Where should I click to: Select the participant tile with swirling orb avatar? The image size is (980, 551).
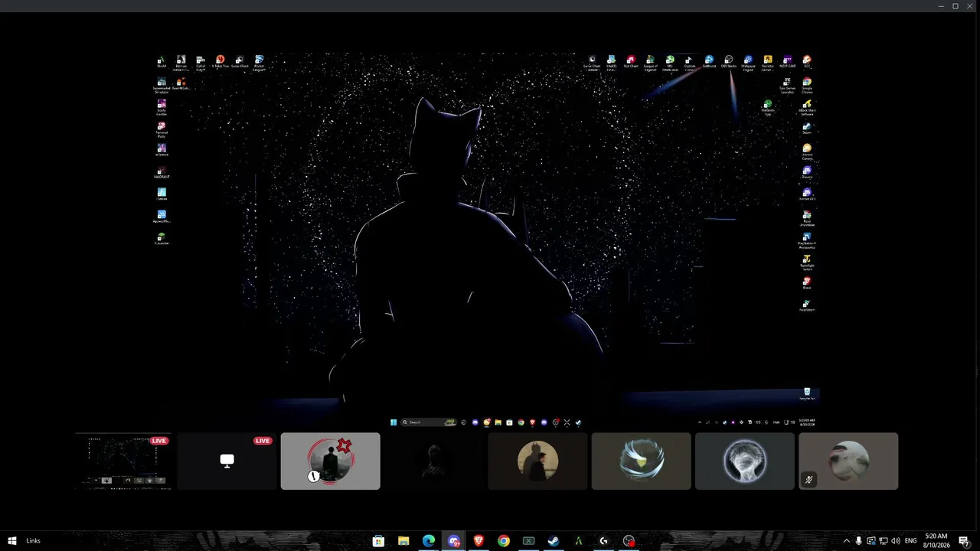642,461
